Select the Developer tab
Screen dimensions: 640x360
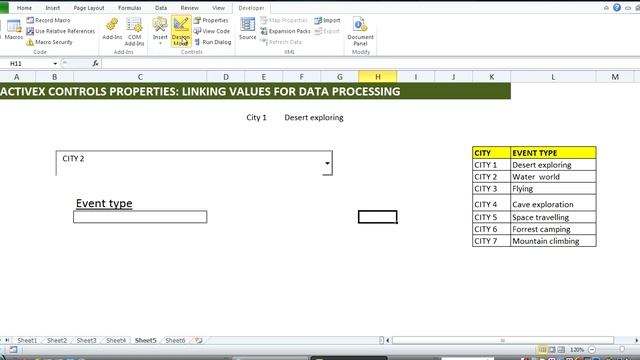click(x=251, y=8)
